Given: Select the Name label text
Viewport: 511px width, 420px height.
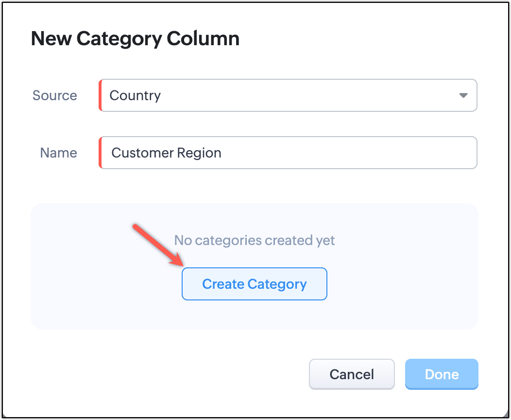Looking at the screenshot, I should [x=58, y=153].
